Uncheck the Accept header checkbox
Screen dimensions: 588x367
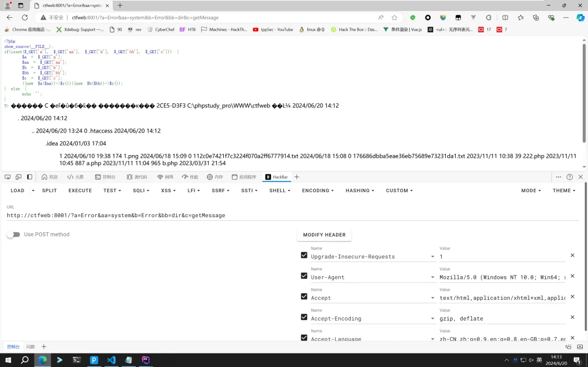tap(304, 296)
